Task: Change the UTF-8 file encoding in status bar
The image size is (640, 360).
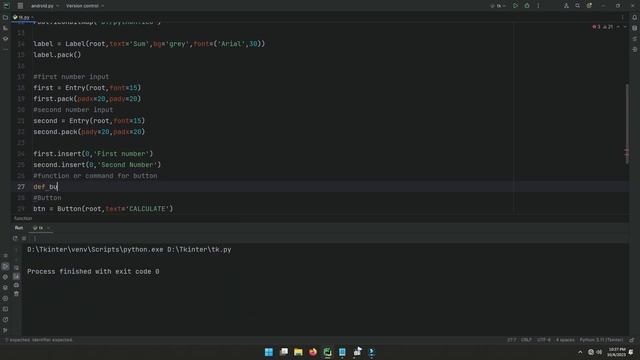Action: coord(544,340)
